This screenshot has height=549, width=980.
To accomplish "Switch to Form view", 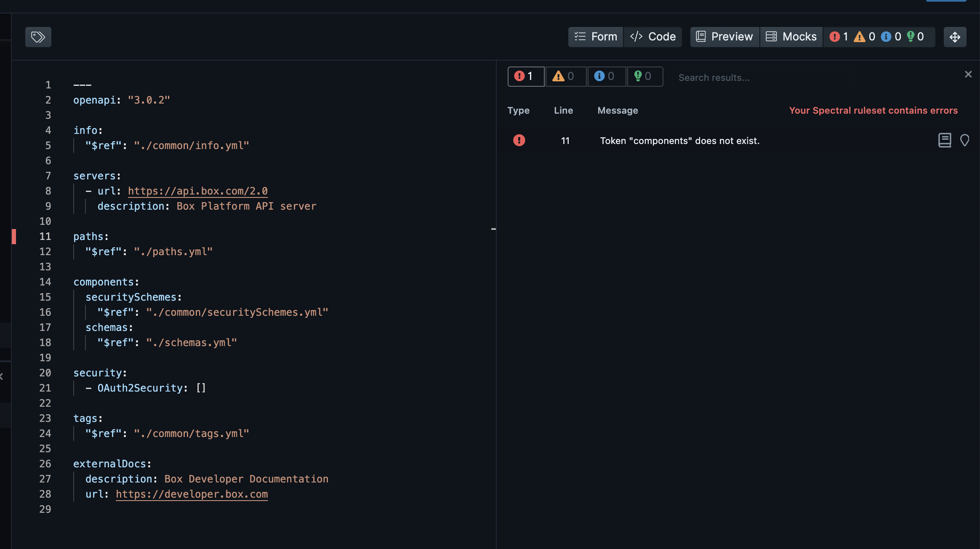I will tap(596, 37).
